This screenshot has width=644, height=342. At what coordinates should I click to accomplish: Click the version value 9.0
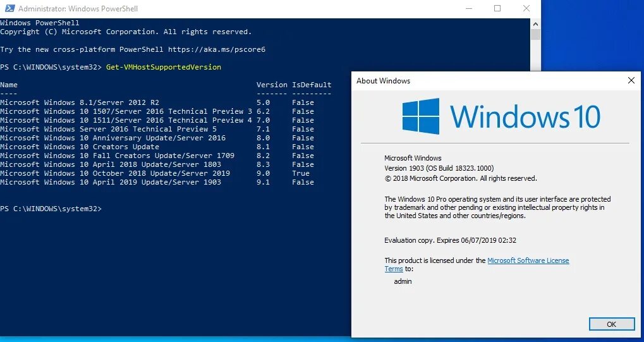coord(263,173)
